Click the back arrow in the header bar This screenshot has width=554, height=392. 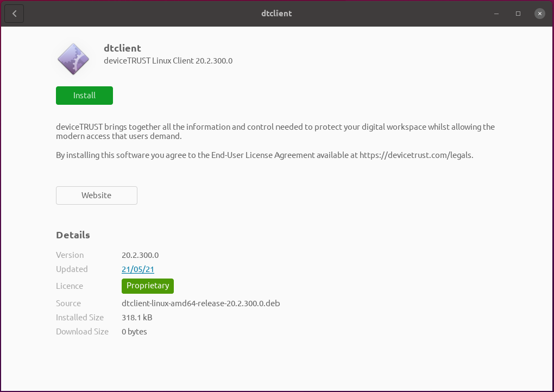pyautogui.click(x=14, y=13)
